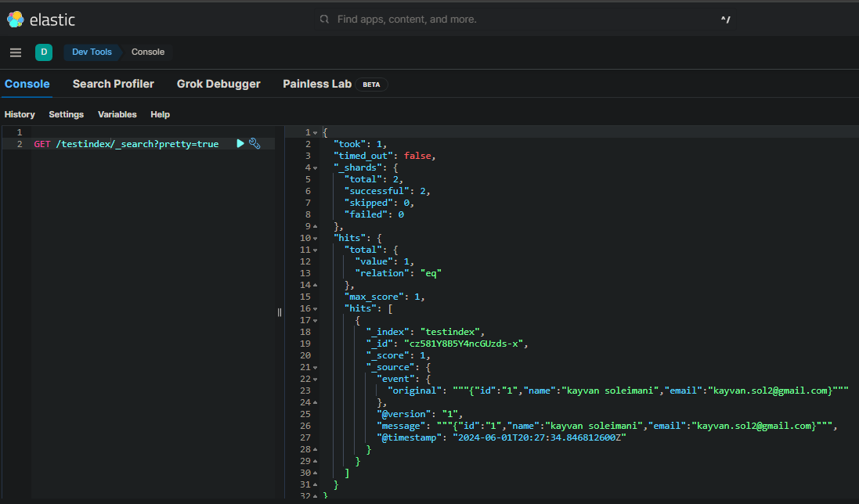Open the D space avatar

[x=44, y=52]
